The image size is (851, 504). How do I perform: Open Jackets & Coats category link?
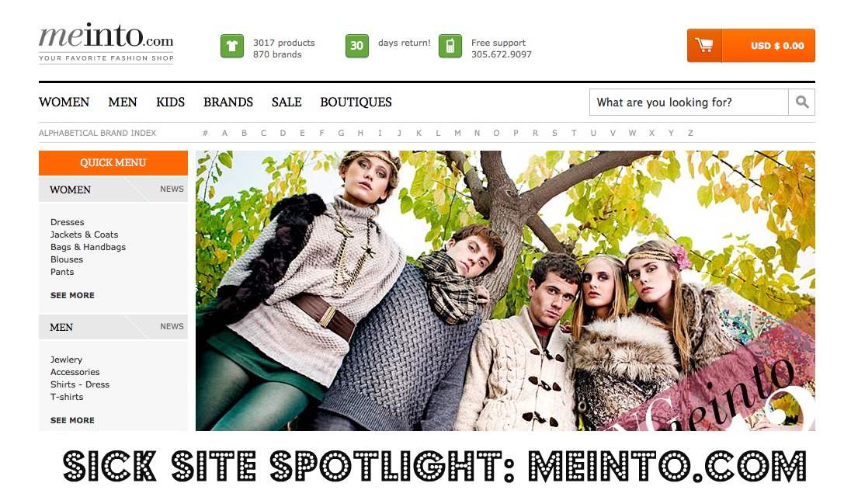tap(84, 235)
